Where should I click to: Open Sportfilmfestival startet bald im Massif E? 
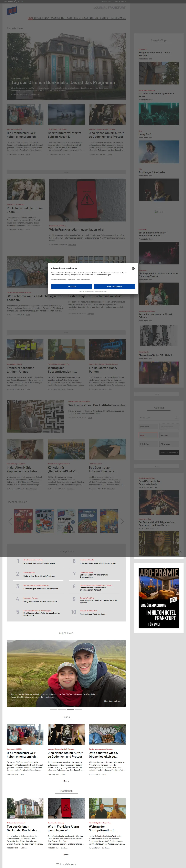64,135
